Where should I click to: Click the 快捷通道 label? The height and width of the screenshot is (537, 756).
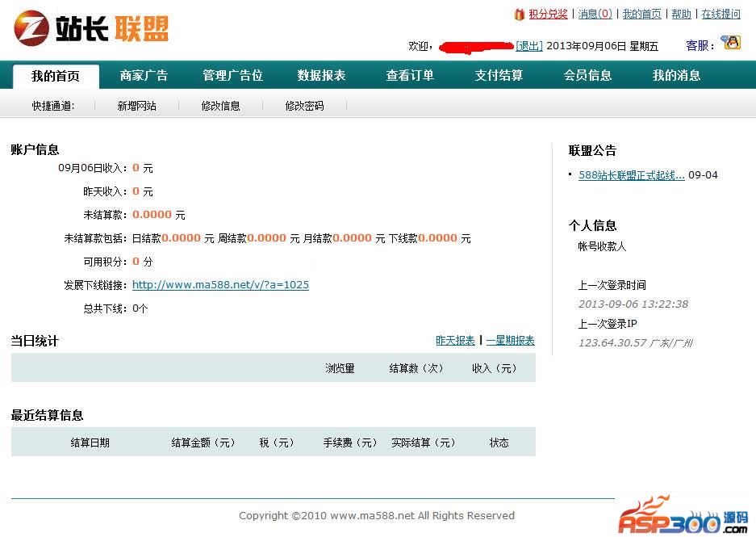point(53,106)
